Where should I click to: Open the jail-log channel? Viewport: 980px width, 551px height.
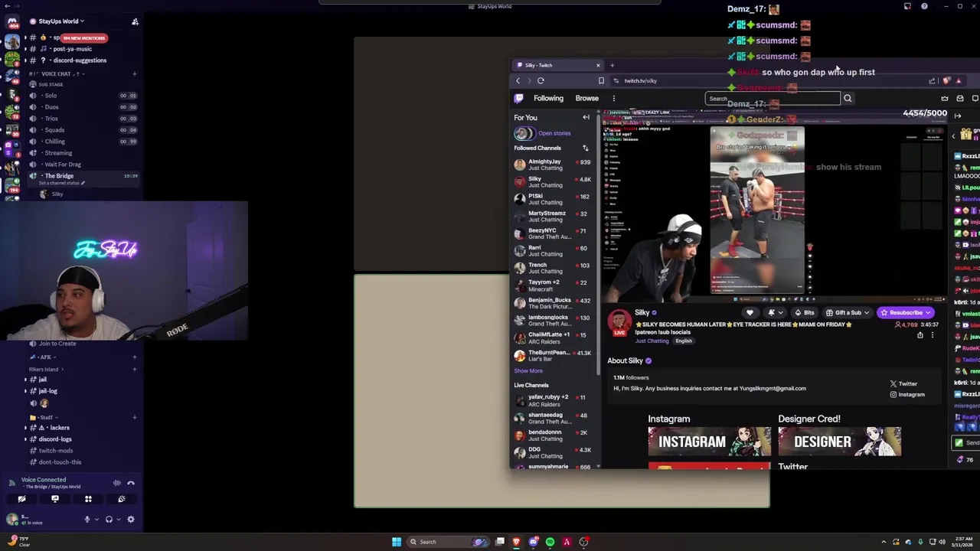pyautogui.click(x=47, y=391)
